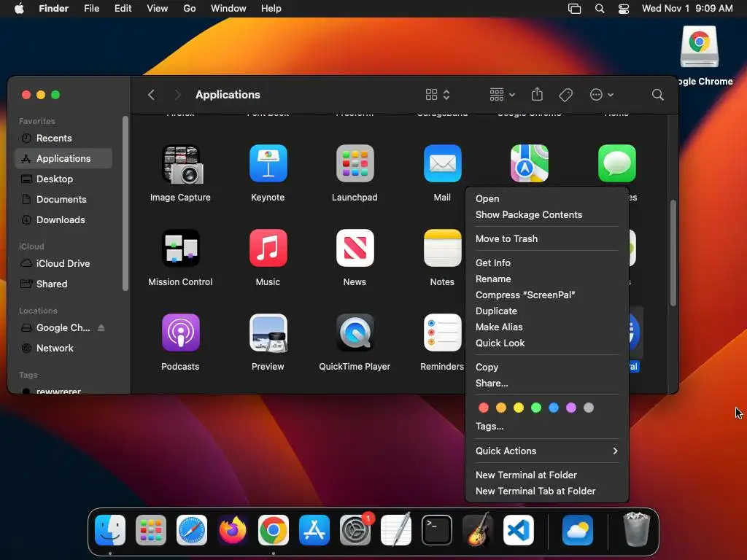Choose Tags… in the context menu

(547, 426)
